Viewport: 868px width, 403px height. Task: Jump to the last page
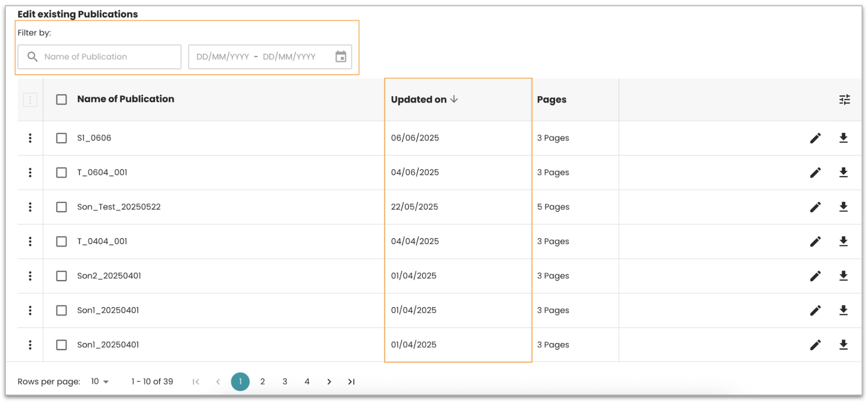point(351,381)
